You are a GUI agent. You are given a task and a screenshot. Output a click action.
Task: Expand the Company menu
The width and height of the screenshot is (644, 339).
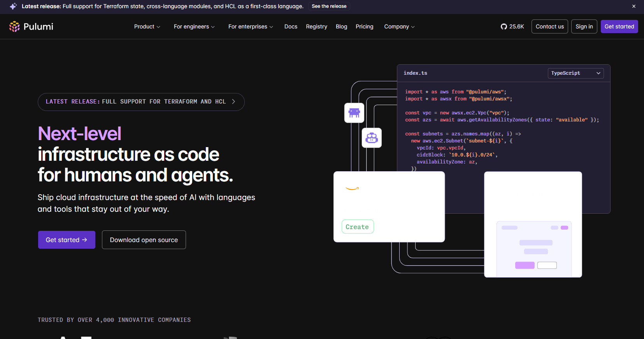coord(399,26)
